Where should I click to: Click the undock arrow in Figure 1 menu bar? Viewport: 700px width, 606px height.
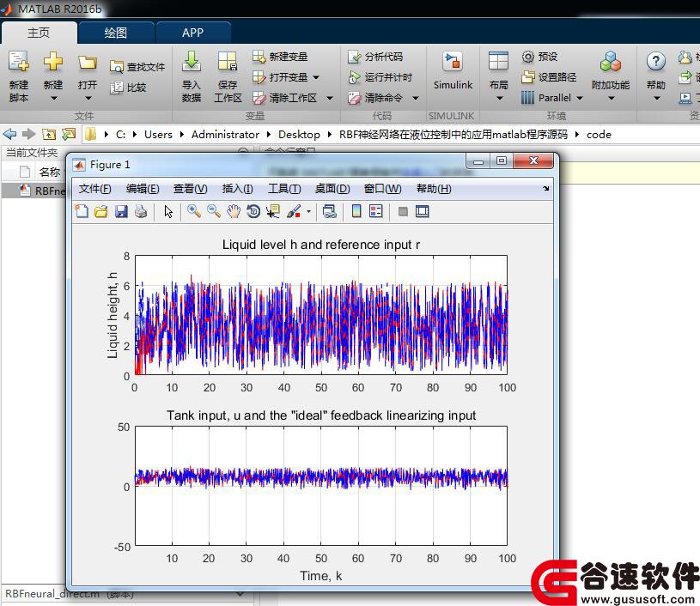click(x=546, y=189)
